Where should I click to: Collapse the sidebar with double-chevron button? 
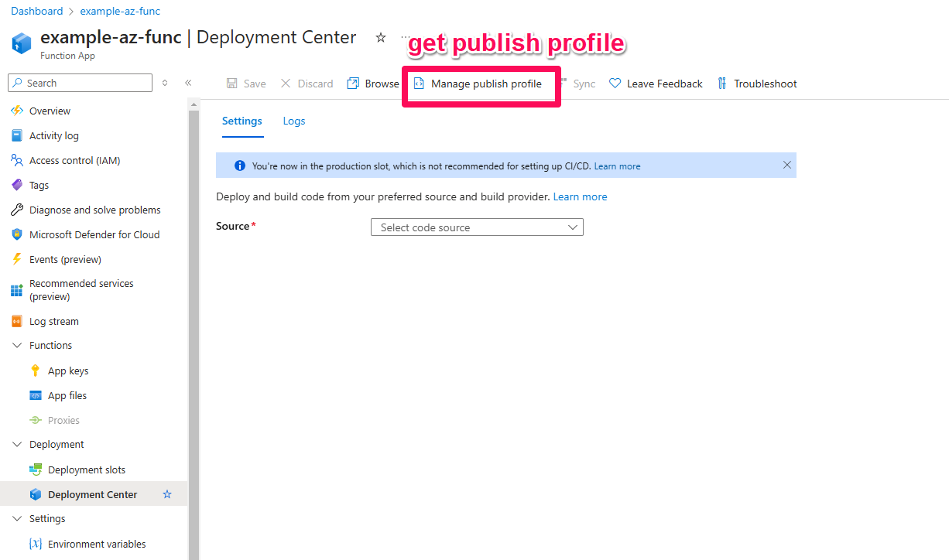(x=188, y=83)
